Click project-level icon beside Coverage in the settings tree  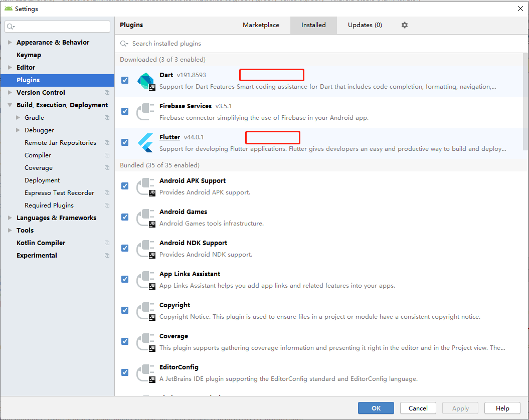click(x=107, y=168)
